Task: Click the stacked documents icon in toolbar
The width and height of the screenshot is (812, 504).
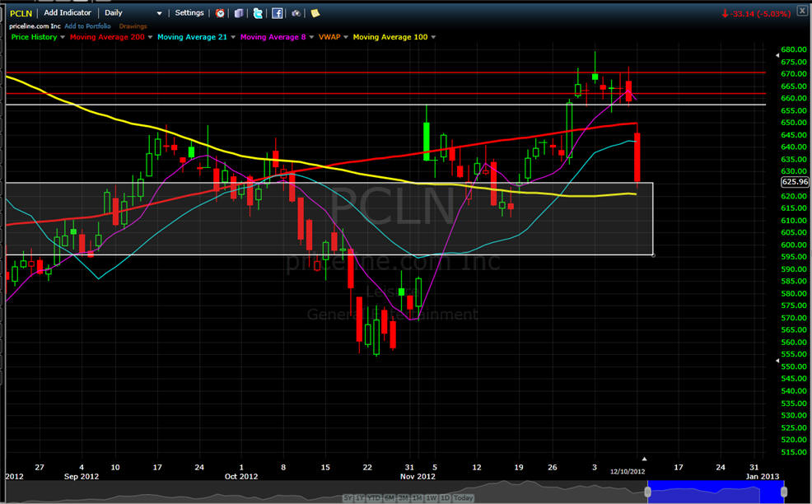Action: click(239, 13)
